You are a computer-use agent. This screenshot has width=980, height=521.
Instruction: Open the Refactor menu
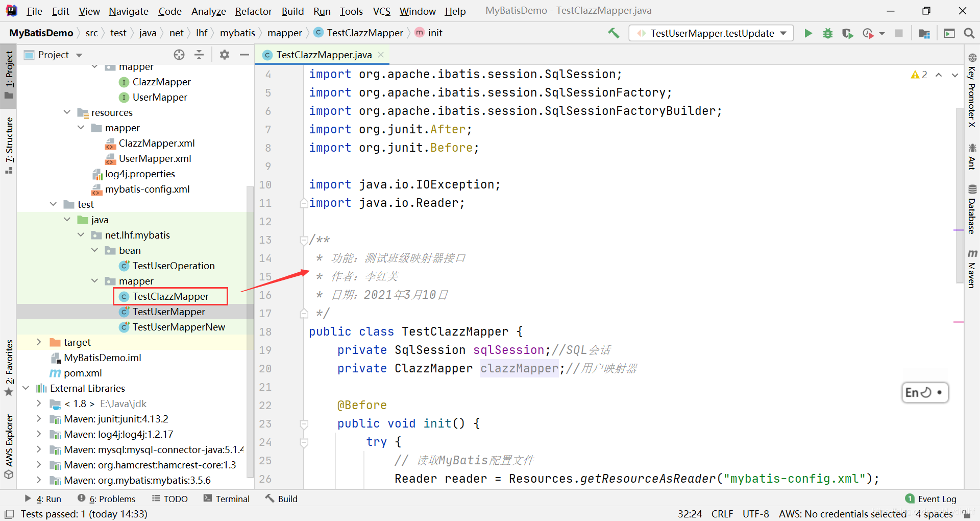[x=253, y=11]
